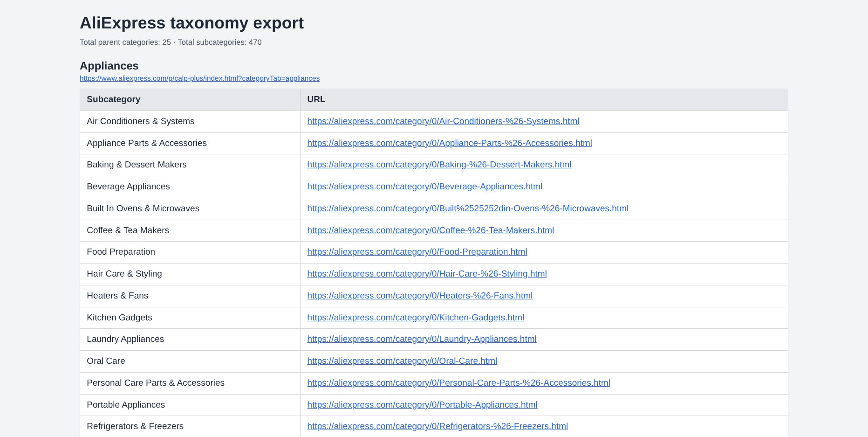Click the 'Subcategory' column header
The height and width of the screenshot is (437, 868).
[x=190, y=100]
